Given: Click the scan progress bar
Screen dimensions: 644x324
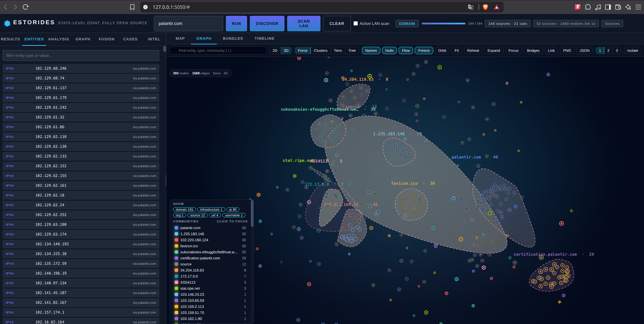Looking at the screenshot, I should (x=443, y=24).
